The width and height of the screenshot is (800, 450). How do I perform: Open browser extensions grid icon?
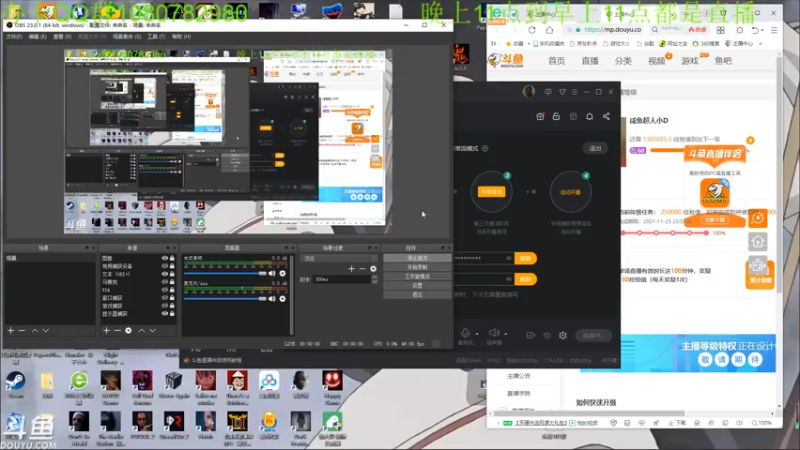click(720, 30)
